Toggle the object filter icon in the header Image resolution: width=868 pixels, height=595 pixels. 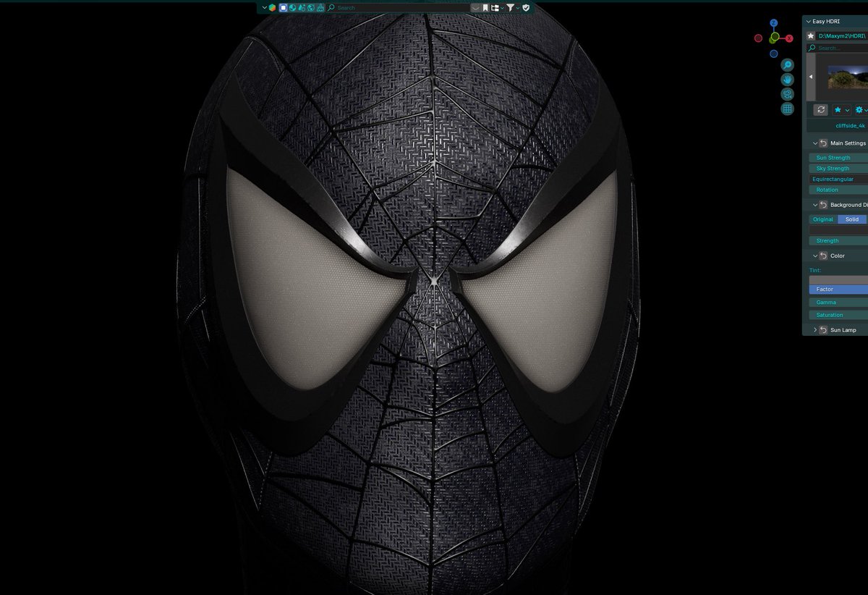point(283,7)
